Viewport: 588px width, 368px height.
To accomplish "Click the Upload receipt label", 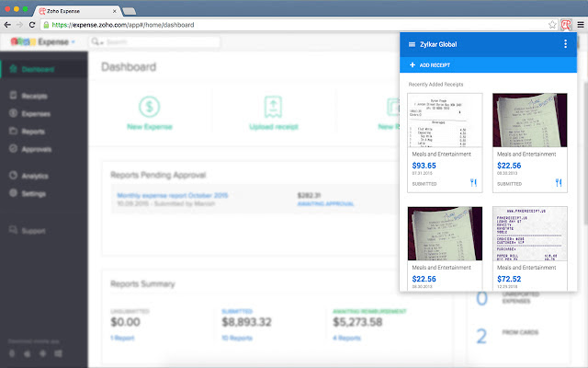I will [x=274, y=127].
